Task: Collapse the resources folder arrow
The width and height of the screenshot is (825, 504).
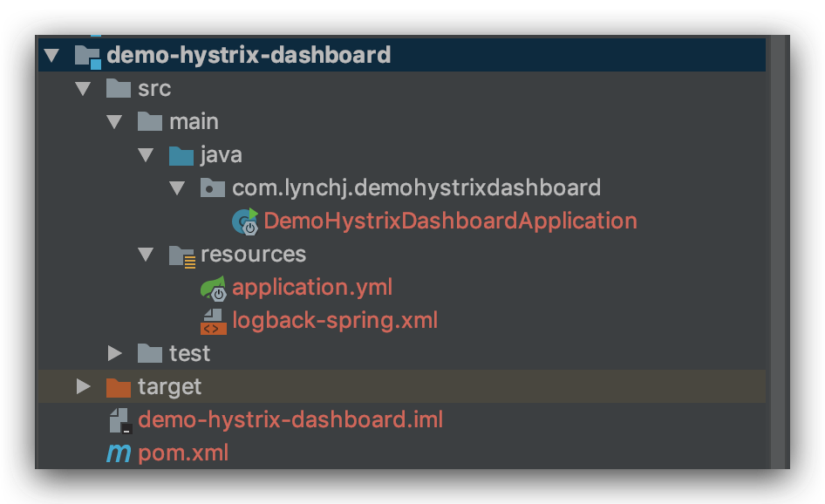Action: pos(147,255)
